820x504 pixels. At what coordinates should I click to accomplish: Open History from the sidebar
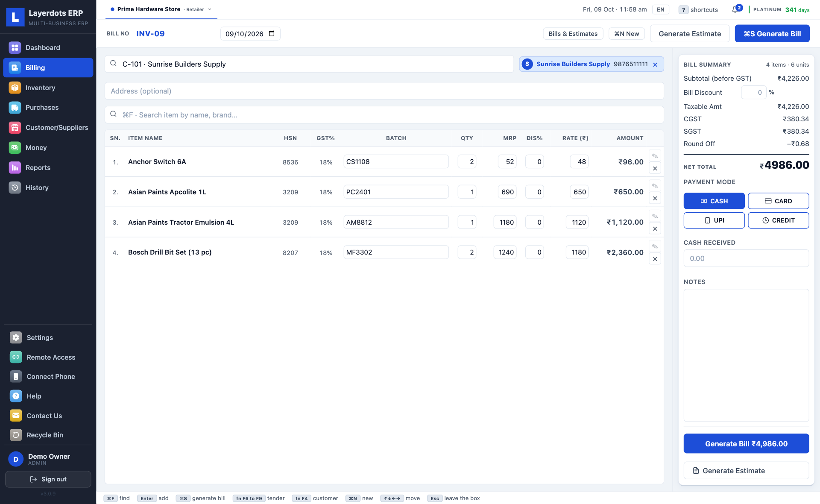coord(48,188)
